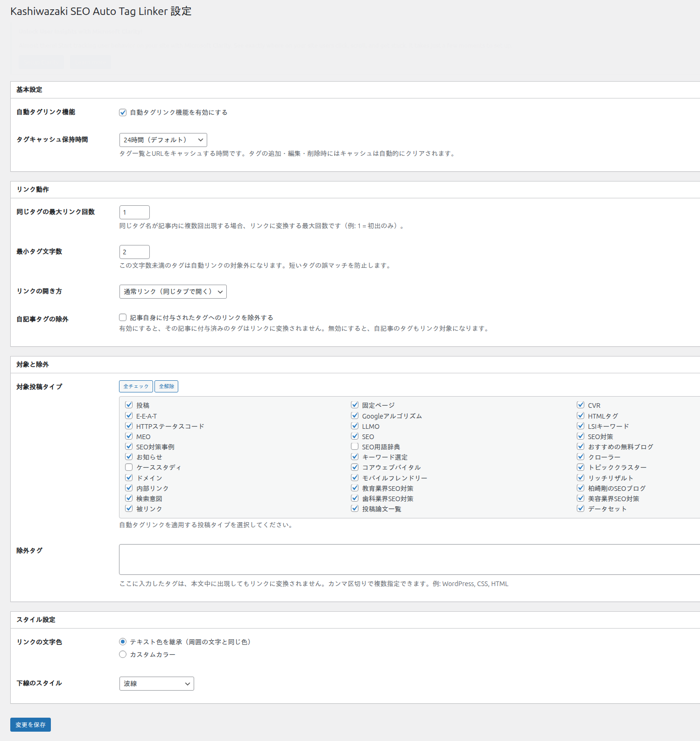Expand the link open method dropdown
Image resolution: width=700 pixels, height=741 pixels.
coord(173,292)
